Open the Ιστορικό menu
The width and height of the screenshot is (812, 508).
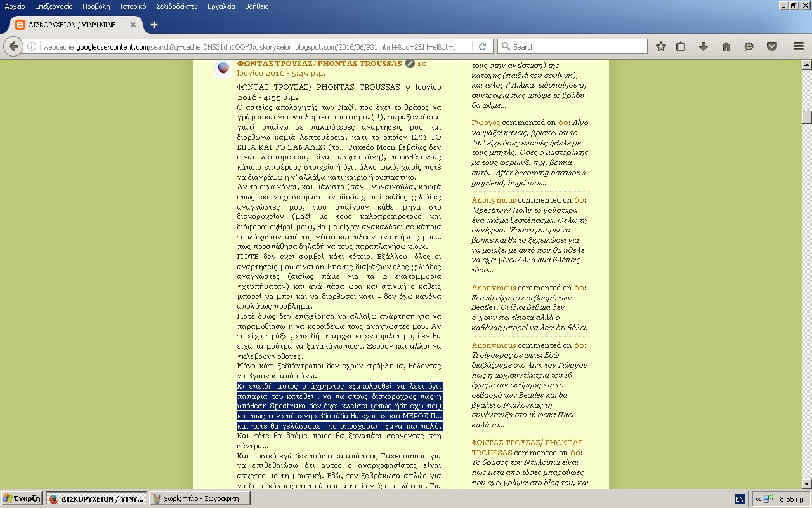click(133, 6)
